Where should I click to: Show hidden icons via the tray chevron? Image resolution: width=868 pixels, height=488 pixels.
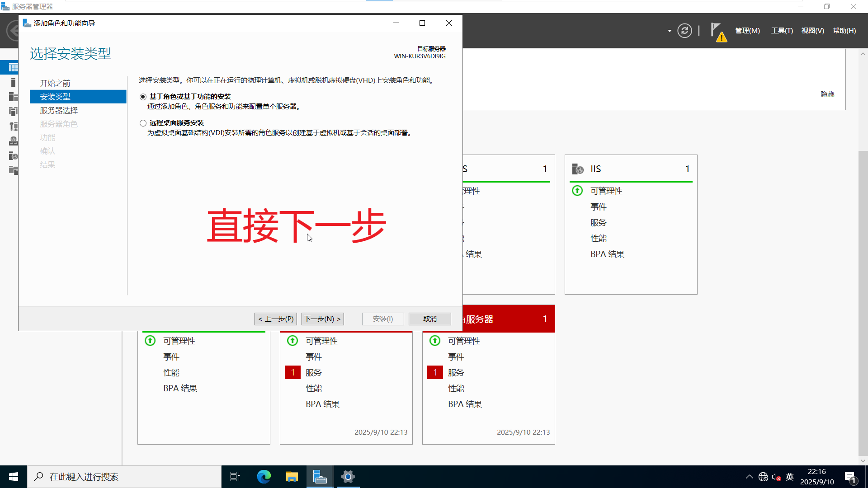point(749,476)
